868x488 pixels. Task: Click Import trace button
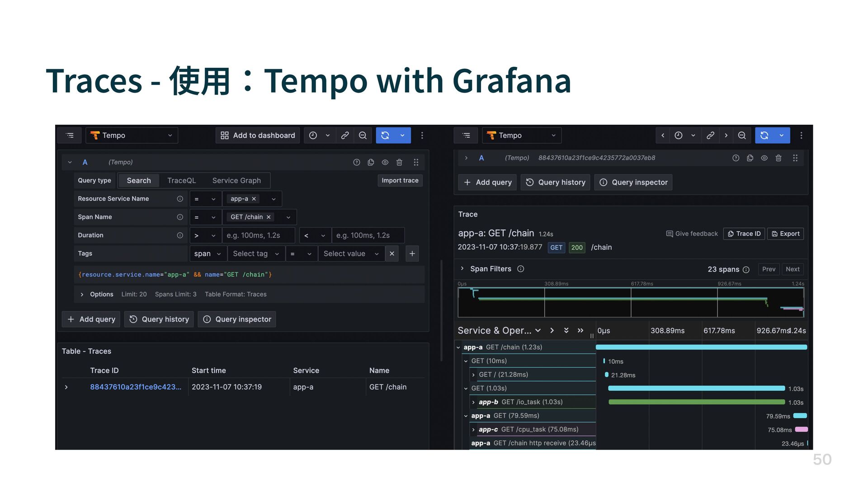[x=400, y=181]
